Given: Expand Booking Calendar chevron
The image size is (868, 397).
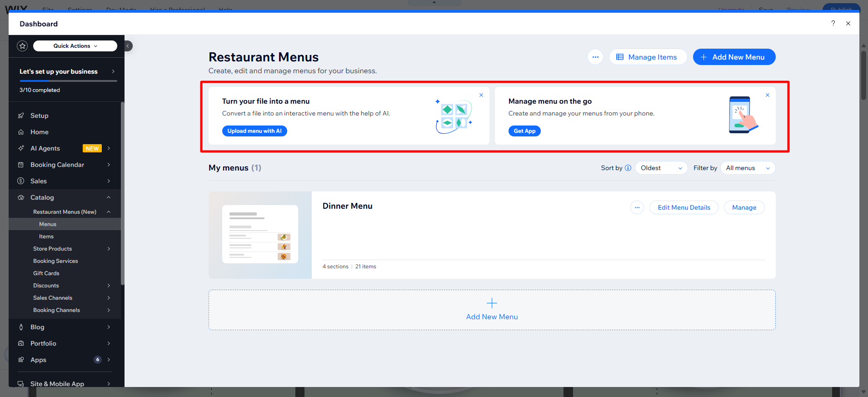Looking at the screenshot, I should 109,165.
